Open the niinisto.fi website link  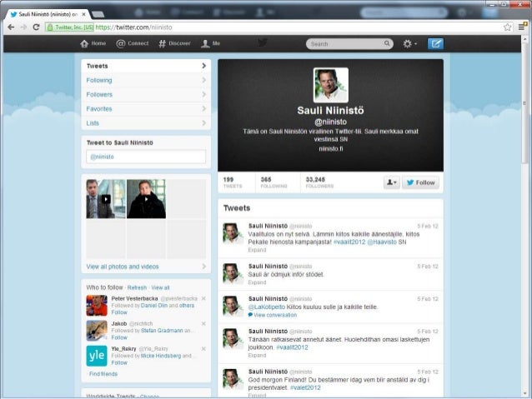(x=331, y=148)
